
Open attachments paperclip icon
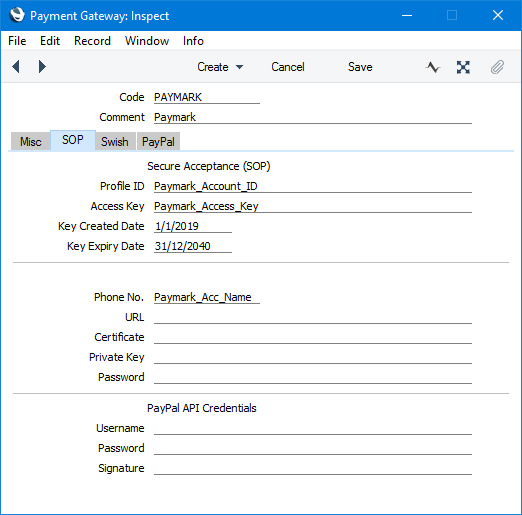coord(497,67)
